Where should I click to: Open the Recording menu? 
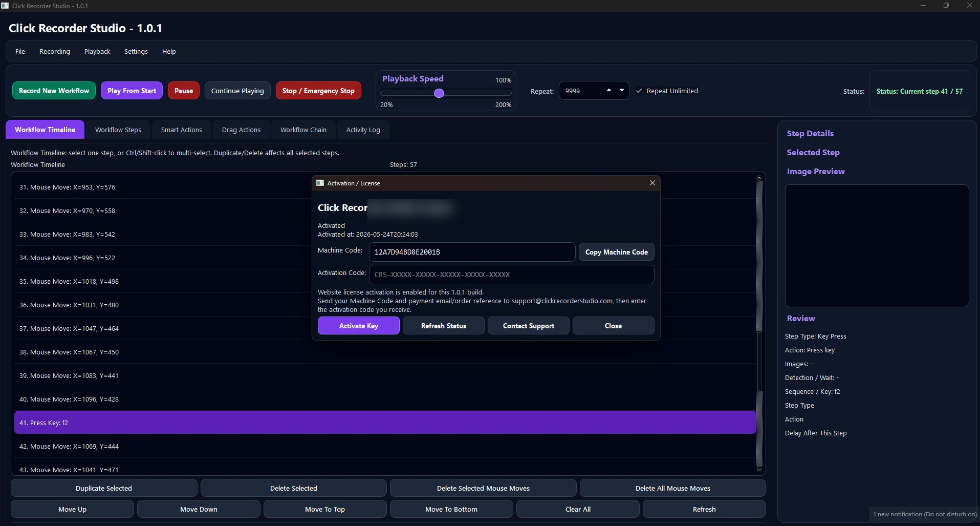pyautogui.click(x=55, y=51)
